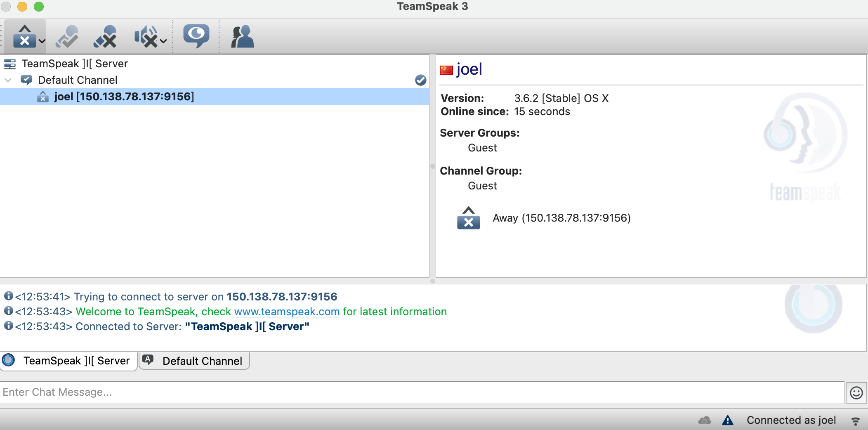Screen dimensions: 868x430
Task: Click the server icon beside TeamSpeak ]I[ Server
Action: (10, 64)
